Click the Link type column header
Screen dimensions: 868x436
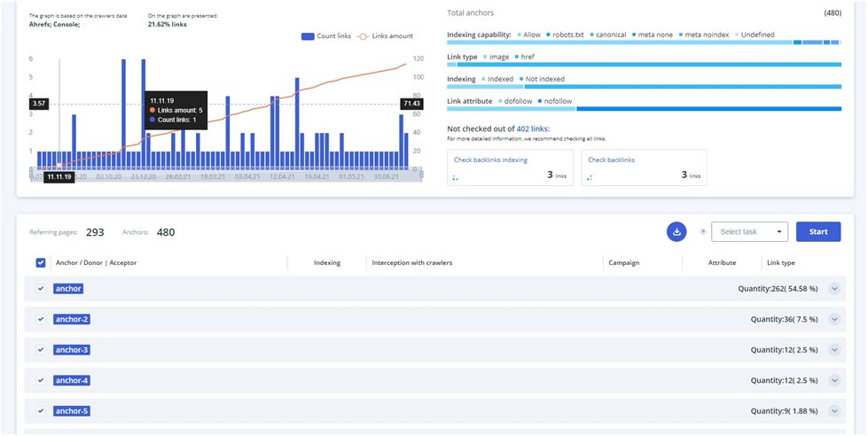pyautogui.click(x=779, y=263)
